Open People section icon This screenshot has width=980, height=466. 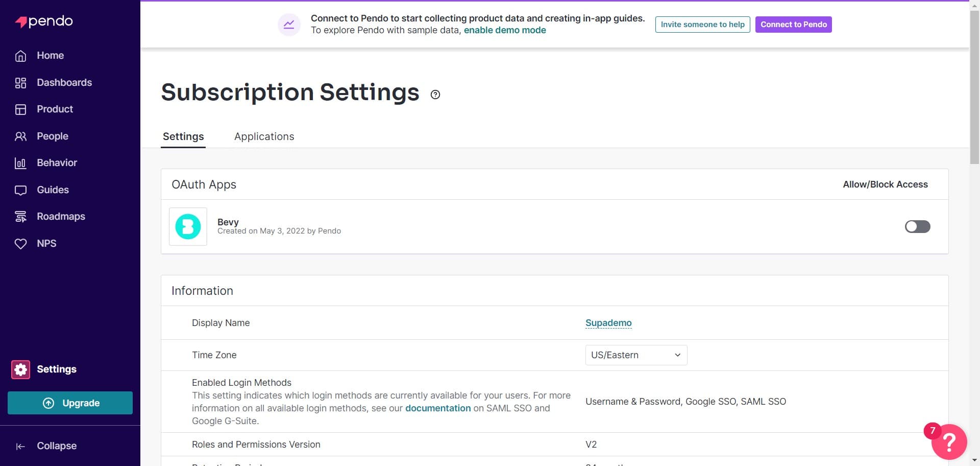(20, 136)
